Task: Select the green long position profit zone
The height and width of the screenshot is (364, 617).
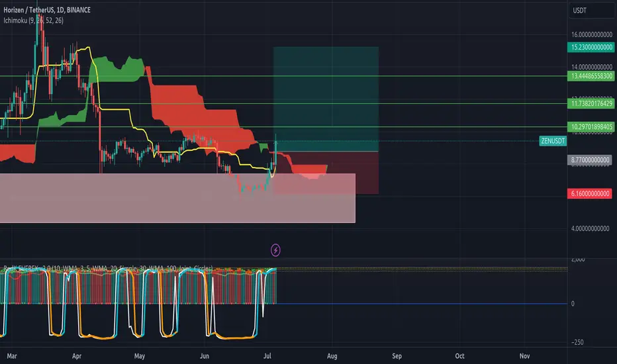Action: click(326, 99)
